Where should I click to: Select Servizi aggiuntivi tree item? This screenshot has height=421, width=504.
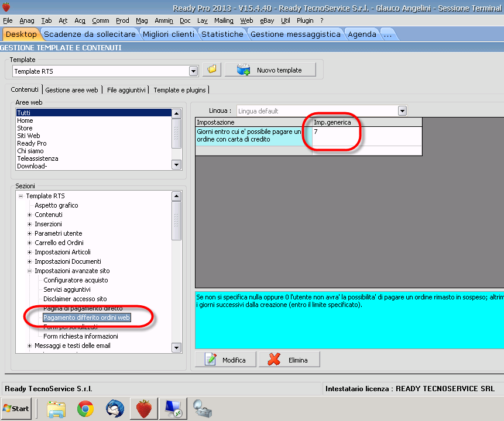[x=67, y=289]
